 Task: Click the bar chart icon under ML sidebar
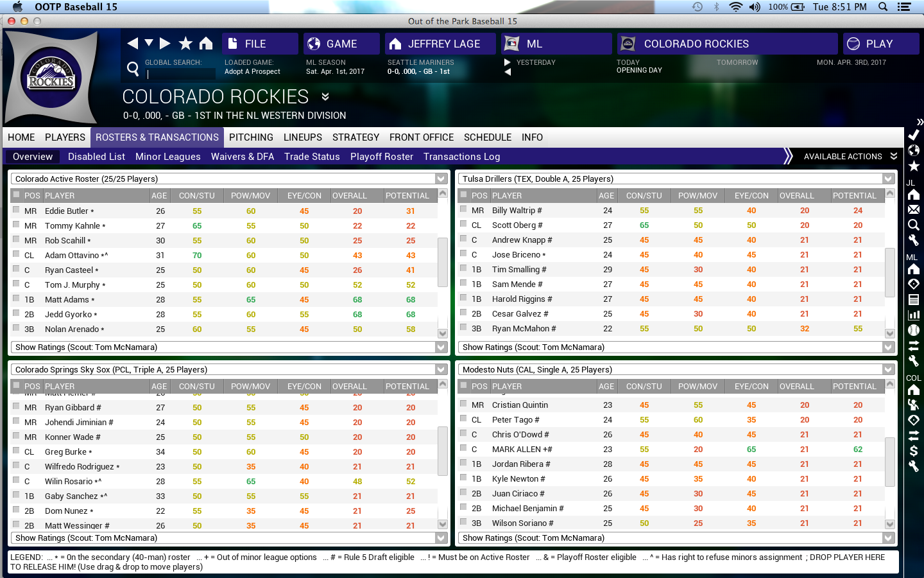[913, 315]
